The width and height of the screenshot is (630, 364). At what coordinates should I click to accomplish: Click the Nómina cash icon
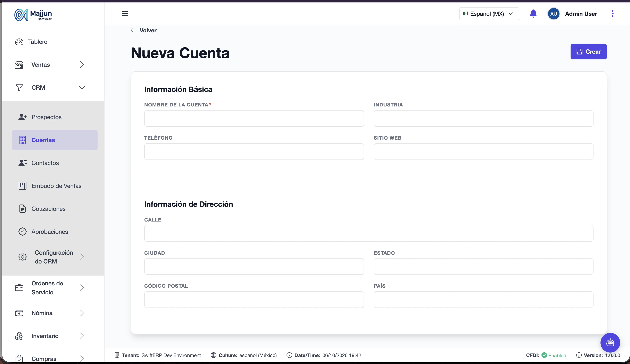pos(19,313)
